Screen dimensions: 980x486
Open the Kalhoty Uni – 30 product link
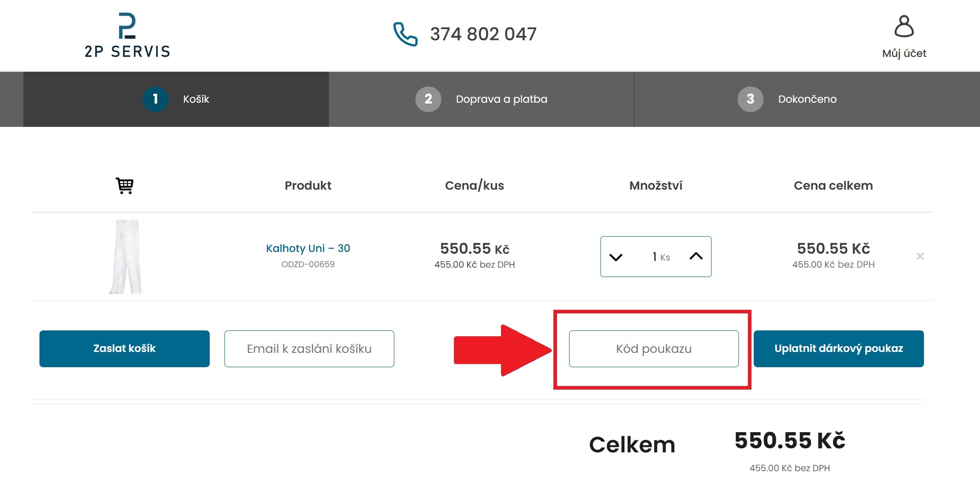(308, 248)
